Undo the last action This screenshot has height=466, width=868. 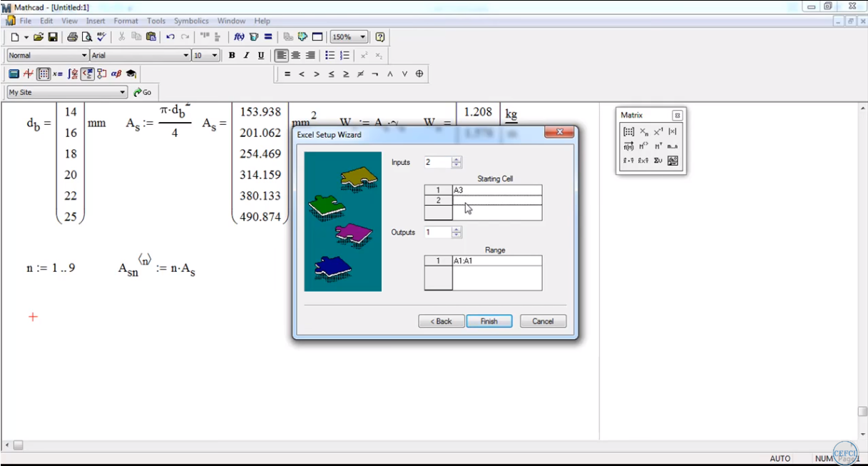pos(170,37)
